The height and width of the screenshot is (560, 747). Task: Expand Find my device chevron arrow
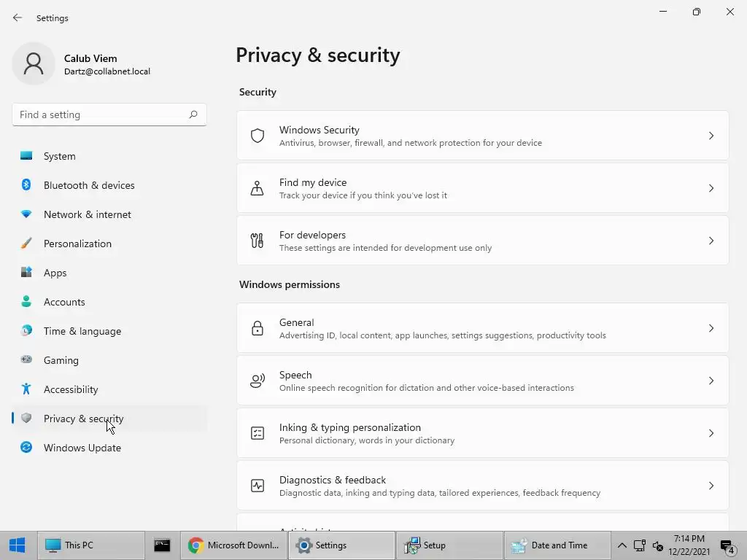click(711, 188)
